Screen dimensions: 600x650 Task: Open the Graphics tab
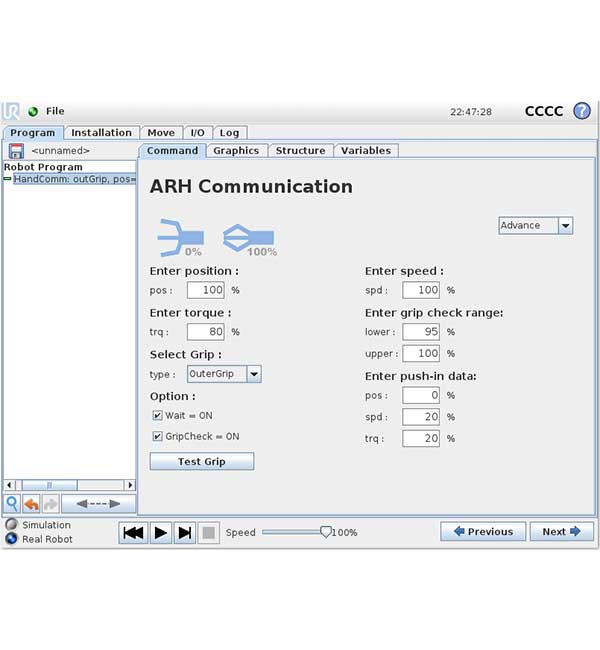236,150
